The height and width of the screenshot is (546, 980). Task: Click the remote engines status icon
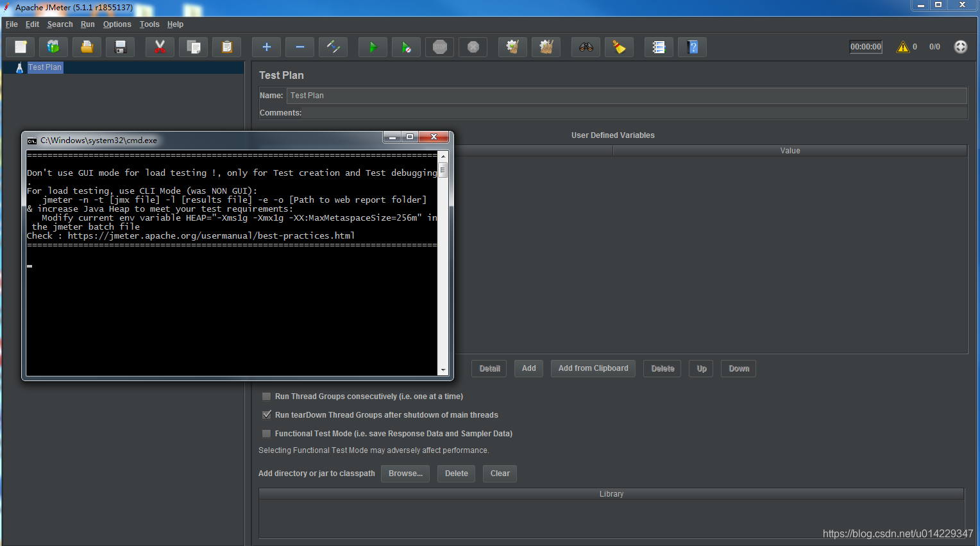[x=961, y=47]
